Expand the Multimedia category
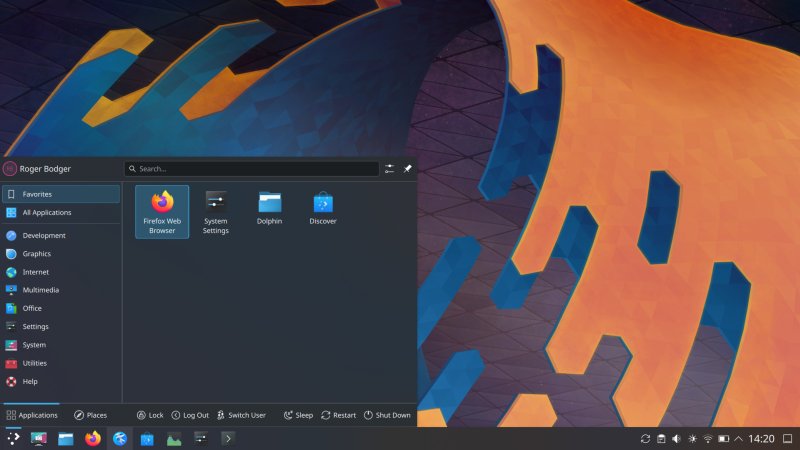 [x=40, y=290]
